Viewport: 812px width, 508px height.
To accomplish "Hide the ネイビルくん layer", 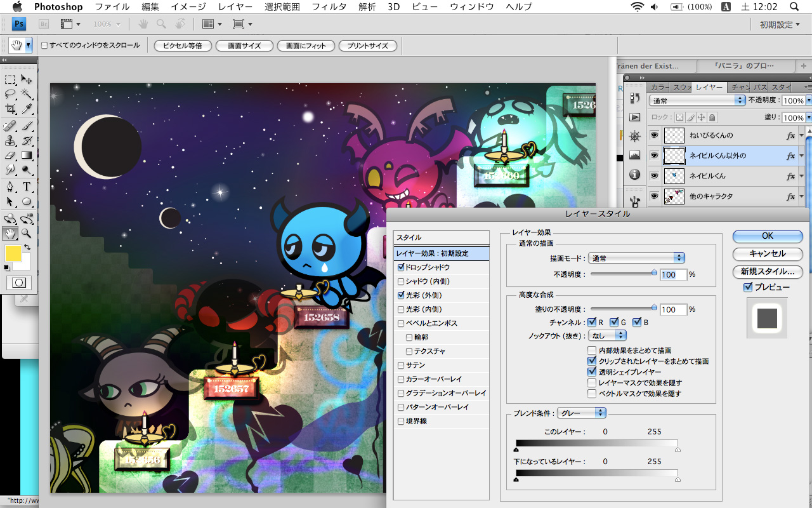I will (x=654, y=176).
